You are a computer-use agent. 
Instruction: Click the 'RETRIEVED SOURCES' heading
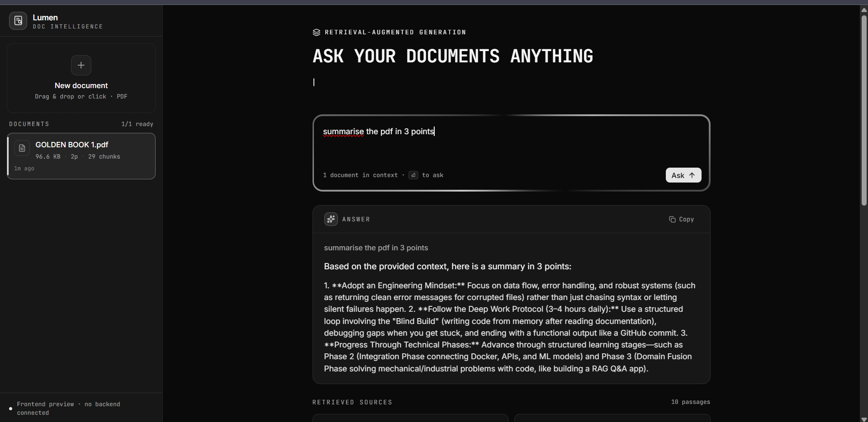(352, 402)
